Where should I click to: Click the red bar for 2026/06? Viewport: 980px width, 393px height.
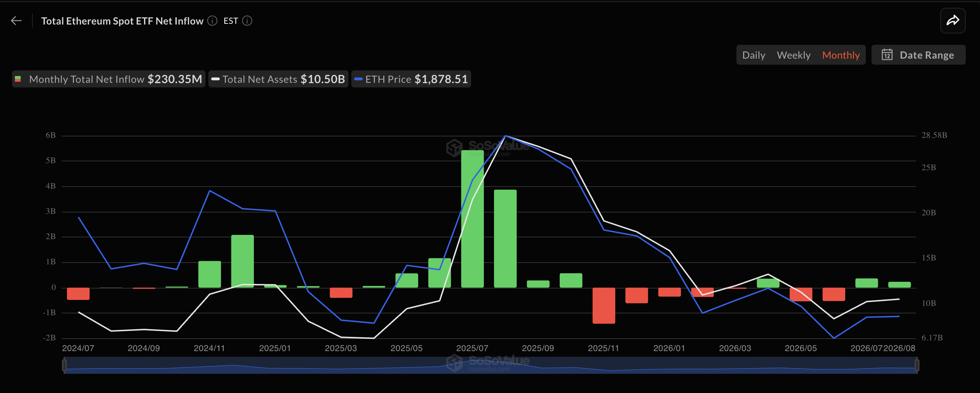tap(833, 294)
